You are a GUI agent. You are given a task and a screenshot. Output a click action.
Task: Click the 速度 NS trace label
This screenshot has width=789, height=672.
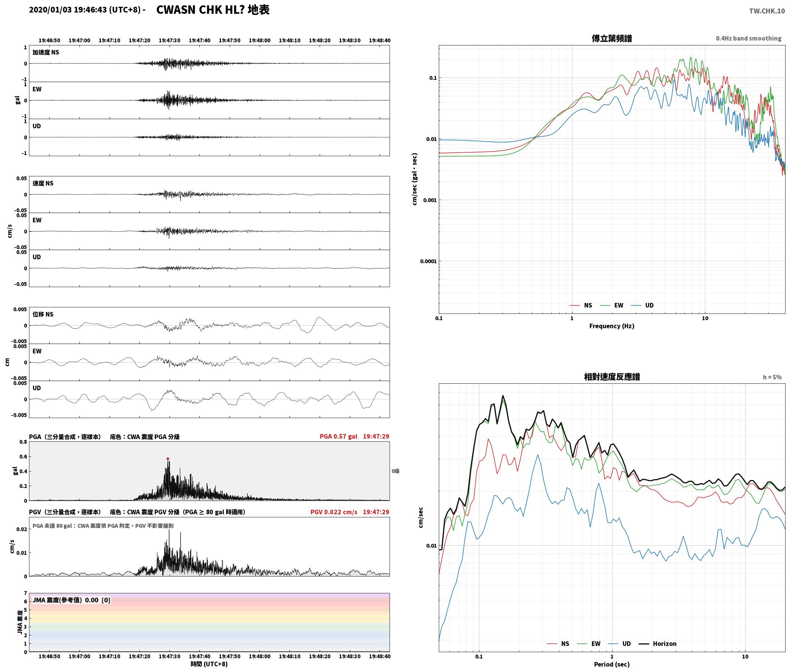[x=43, y=183]
